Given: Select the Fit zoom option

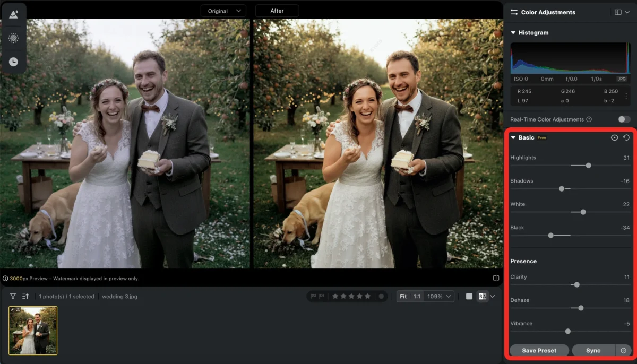Looking at the screenshot, I should 403,297.
